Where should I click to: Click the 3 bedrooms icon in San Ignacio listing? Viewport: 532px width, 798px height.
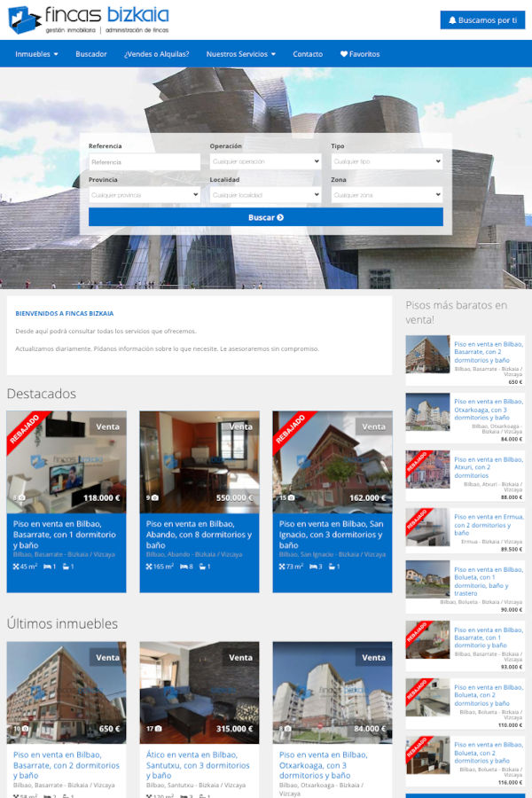click(313, 567)
